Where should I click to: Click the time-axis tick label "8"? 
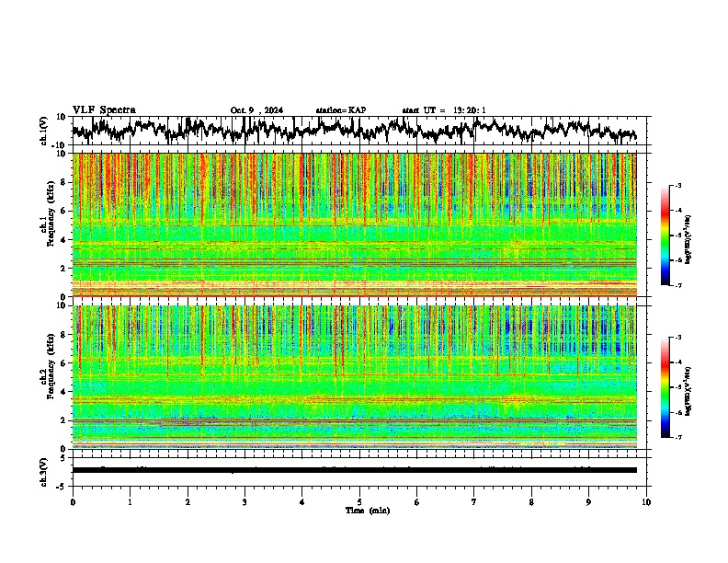(x=531, y=502)
